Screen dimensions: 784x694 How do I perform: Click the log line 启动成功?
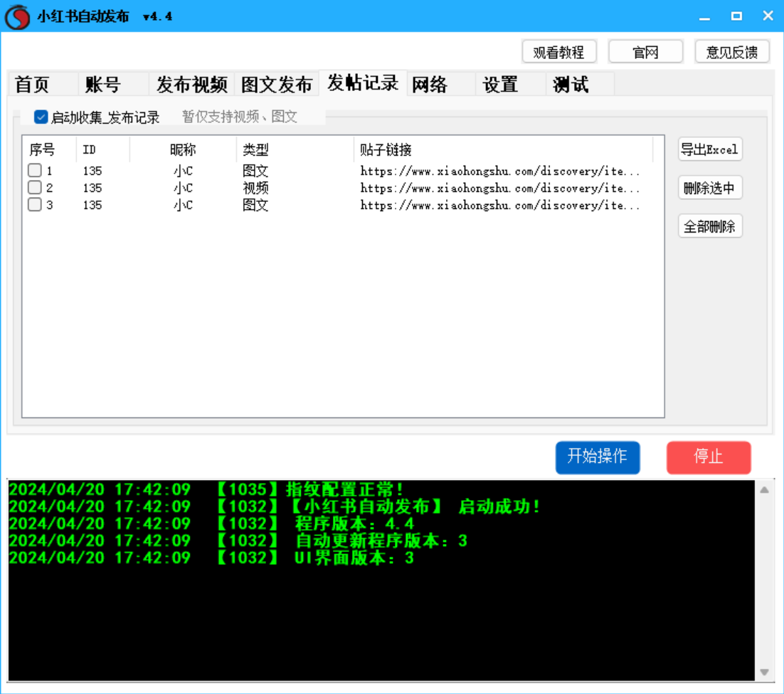point(275,507)
